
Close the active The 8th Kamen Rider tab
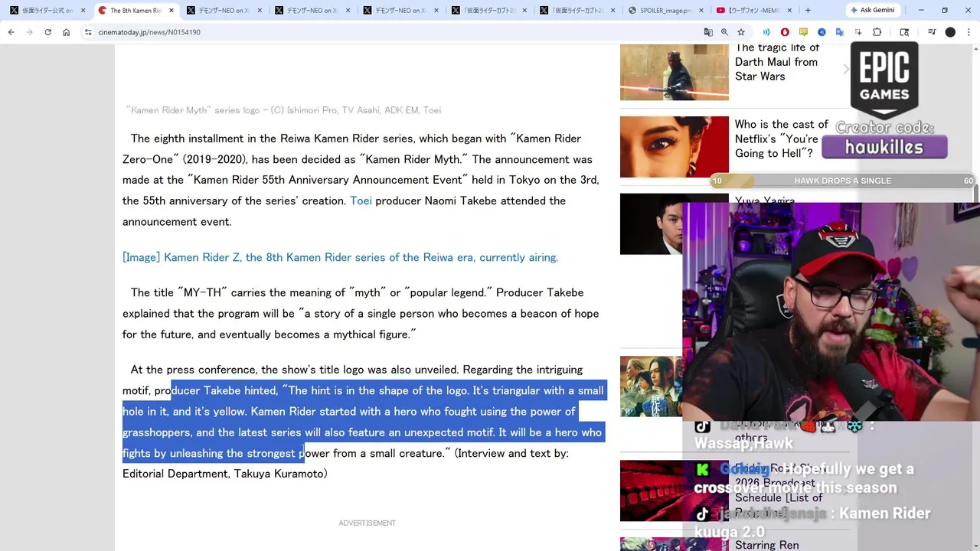(171, 10)
